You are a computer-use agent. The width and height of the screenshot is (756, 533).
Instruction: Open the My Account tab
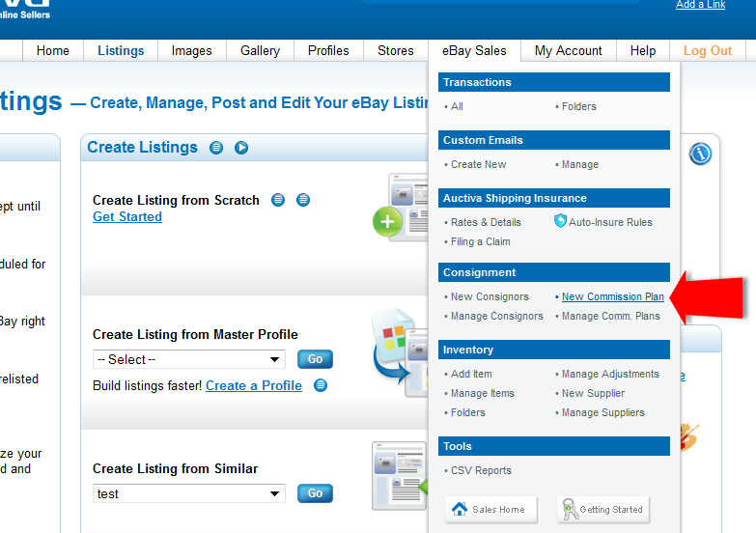[x=569, y=50]
